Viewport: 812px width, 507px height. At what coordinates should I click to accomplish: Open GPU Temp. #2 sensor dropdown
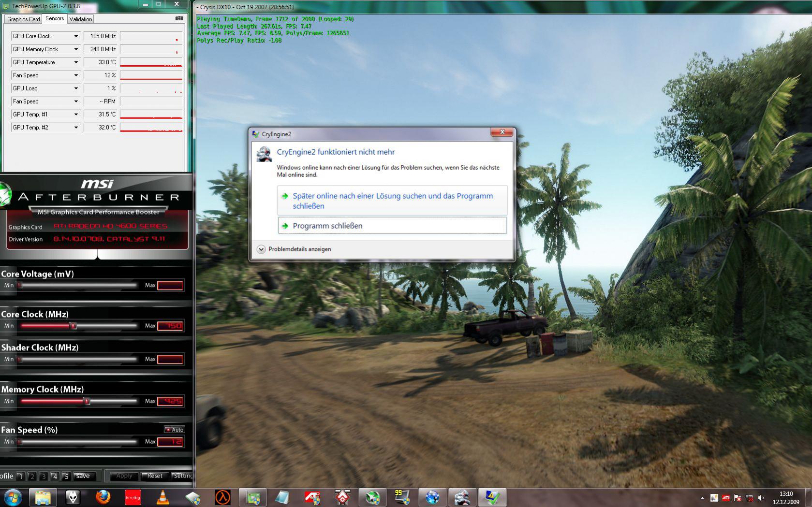coord(76,128)
